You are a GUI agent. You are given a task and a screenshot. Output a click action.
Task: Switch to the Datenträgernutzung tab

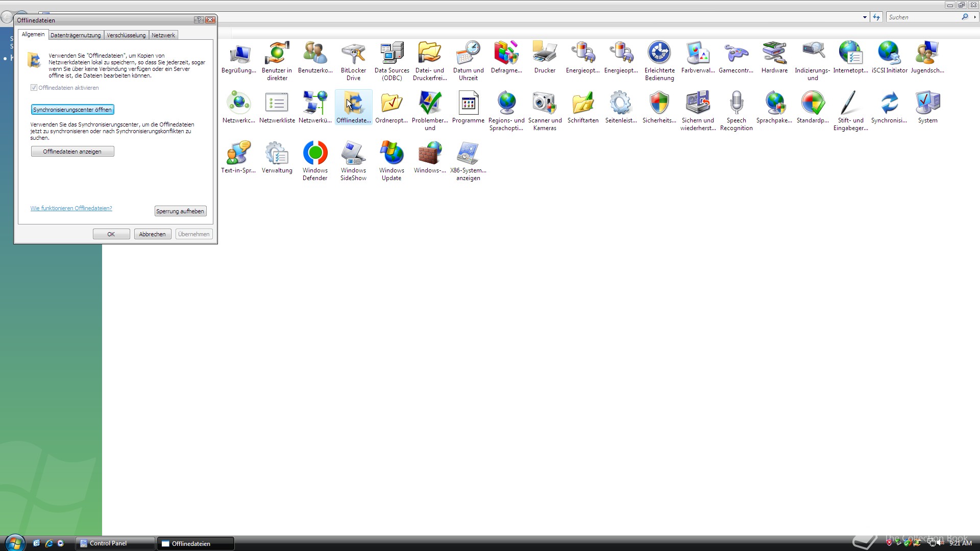click(x=76, y=35)
